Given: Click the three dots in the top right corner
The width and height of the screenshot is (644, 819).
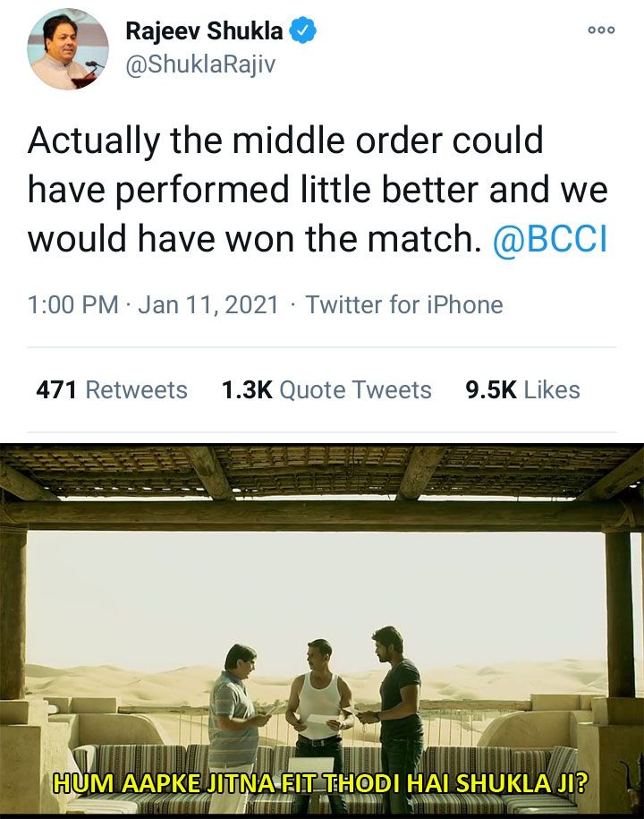Looking at the screenshot, I should pos(602,30).
